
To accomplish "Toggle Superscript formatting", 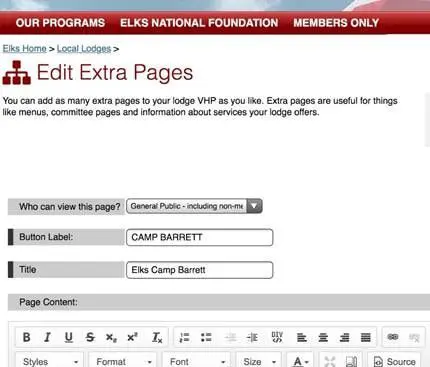I will coord(132,337).
